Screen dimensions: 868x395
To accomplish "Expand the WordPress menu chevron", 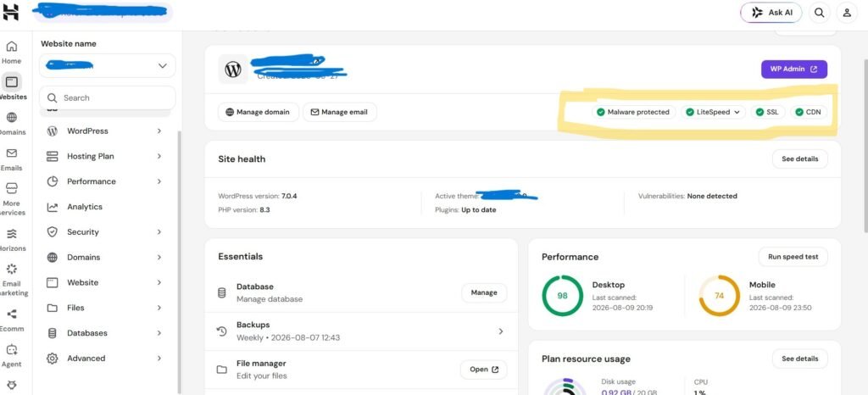I will (x=159, y=131).
